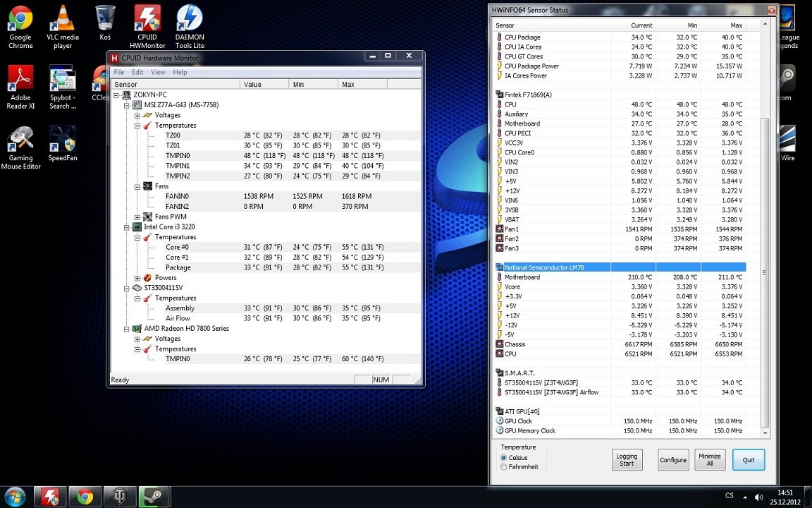This screenshot has height=508, width=812.
Task: Click the ATI GPU[#0] section icon
Action: tap(499, 411)
